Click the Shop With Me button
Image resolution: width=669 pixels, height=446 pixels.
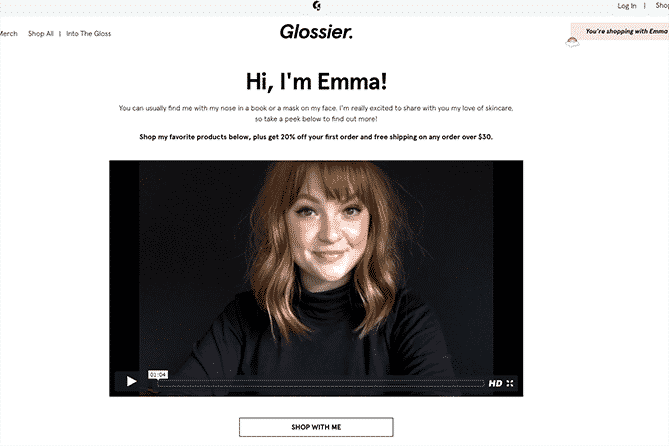[316, 427]
